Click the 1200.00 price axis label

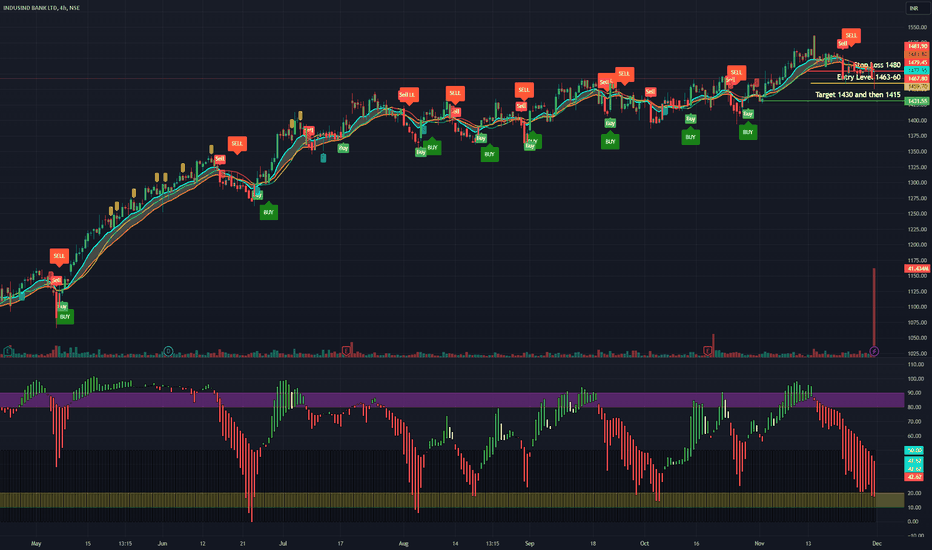point(917,245)
